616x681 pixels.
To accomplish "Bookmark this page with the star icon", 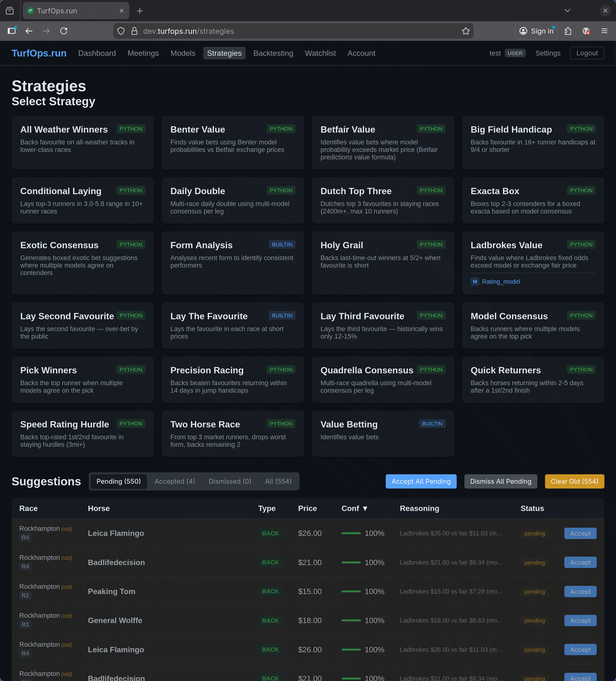I will [466, 31].
